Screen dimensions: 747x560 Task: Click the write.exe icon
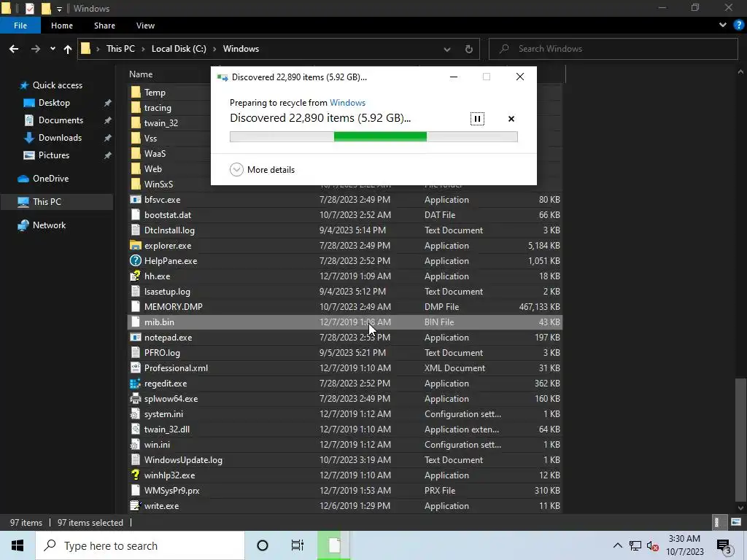tap(135, 506)
